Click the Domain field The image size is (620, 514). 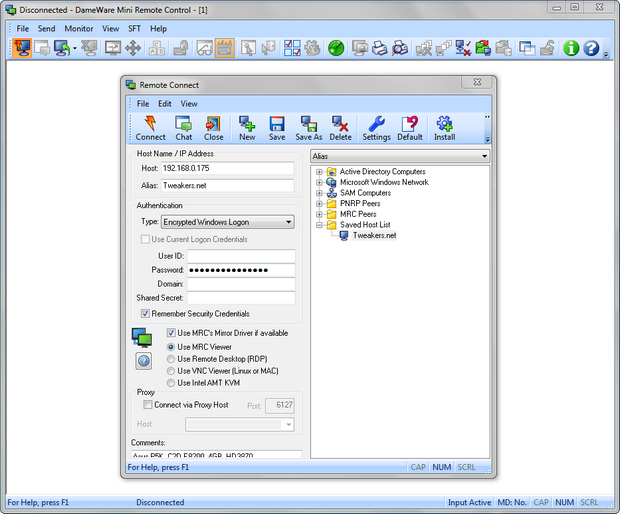(241, 284)
